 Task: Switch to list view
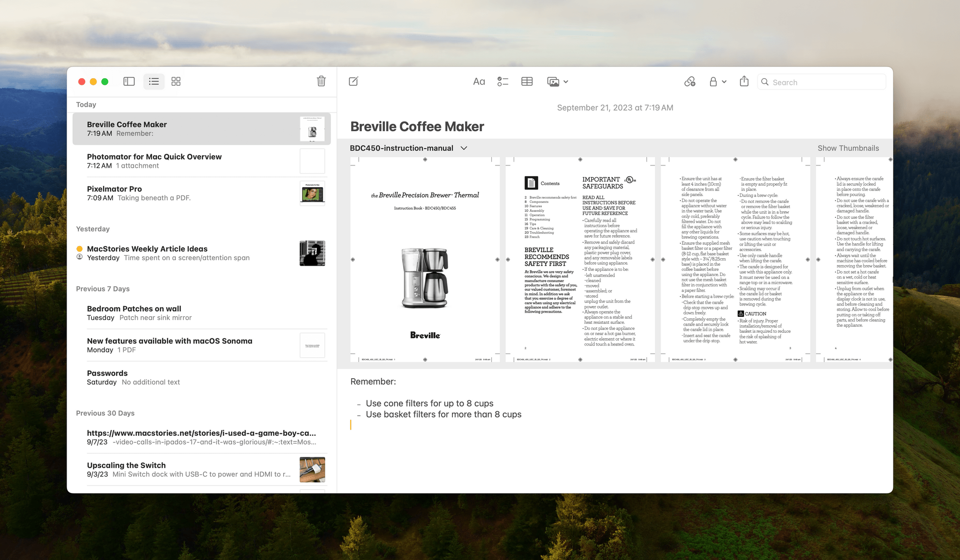point(154,82)
